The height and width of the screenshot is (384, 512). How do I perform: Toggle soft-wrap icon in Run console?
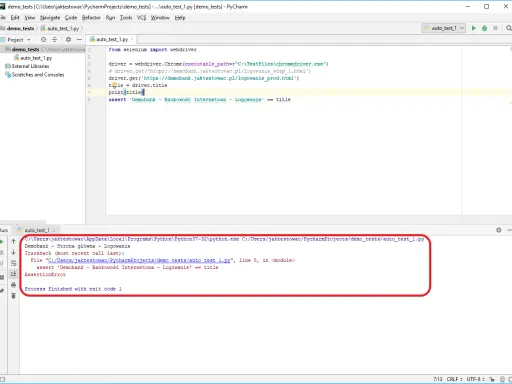pos(13,263)
